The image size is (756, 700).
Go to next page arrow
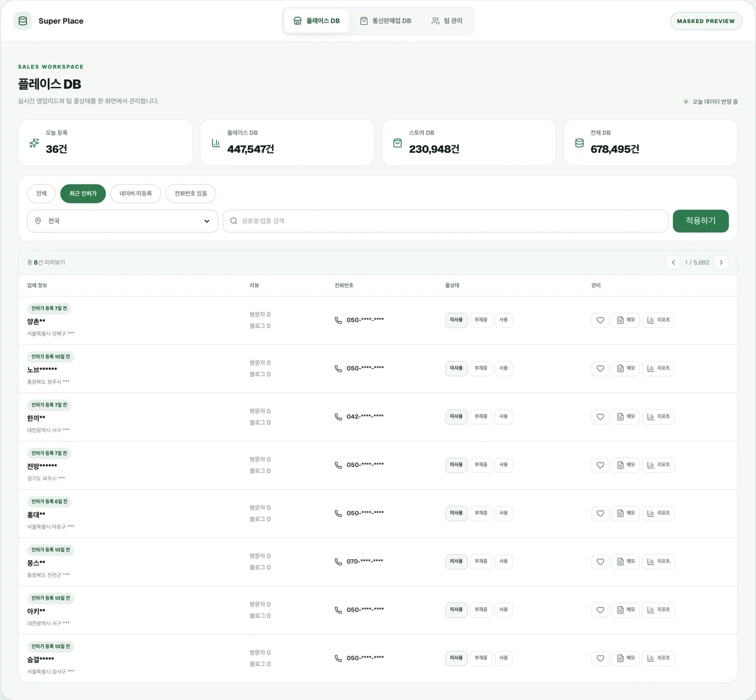tap(721, 262)
